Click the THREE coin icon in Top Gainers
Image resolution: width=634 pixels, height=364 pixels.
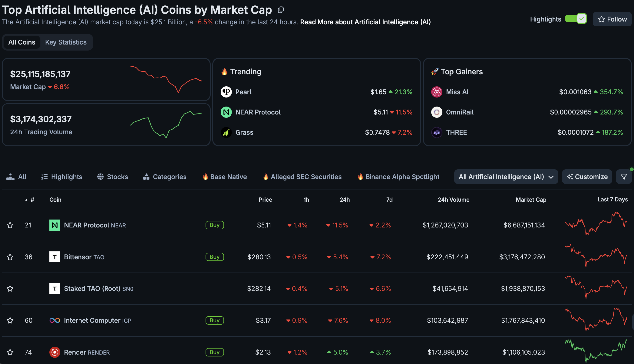(x=437, y=132)
